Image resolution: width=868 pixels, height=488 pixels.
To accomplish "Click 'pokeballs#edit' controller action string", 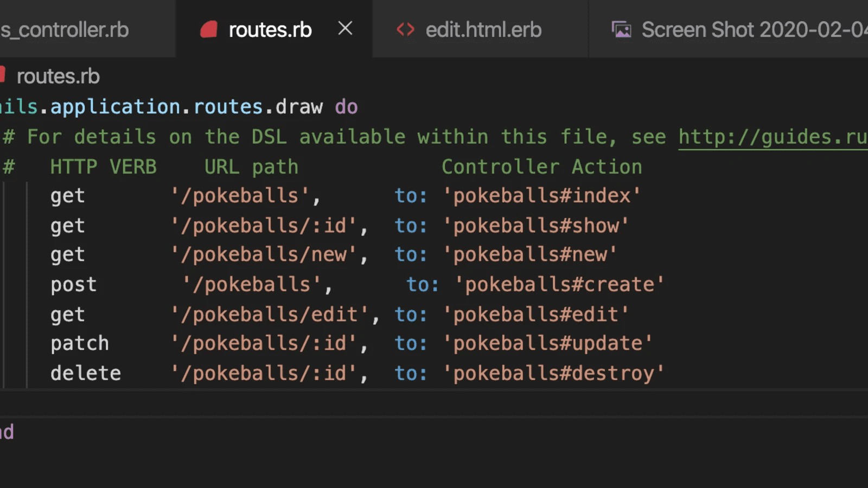I will (x=535, y=314).
